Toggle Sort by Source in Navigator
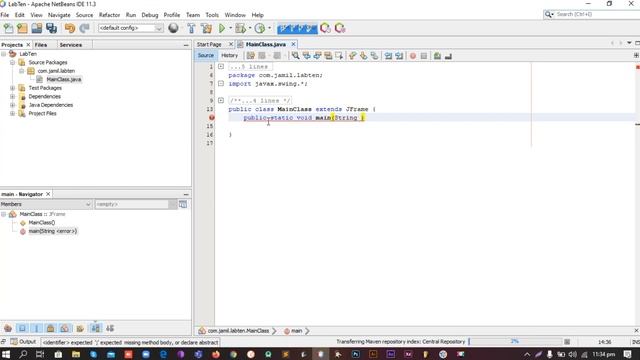The height and width of the screenshot is (360, 640). click(110, 328)
